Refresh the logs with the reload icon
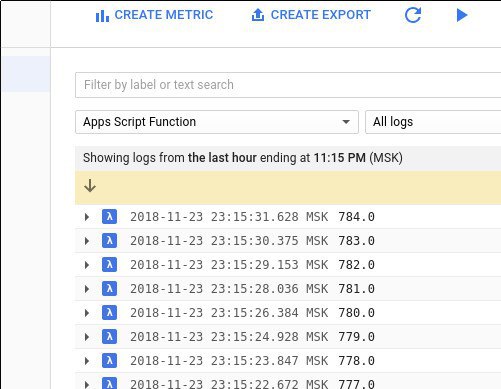 pyautogui.click(x=413, y=15)
